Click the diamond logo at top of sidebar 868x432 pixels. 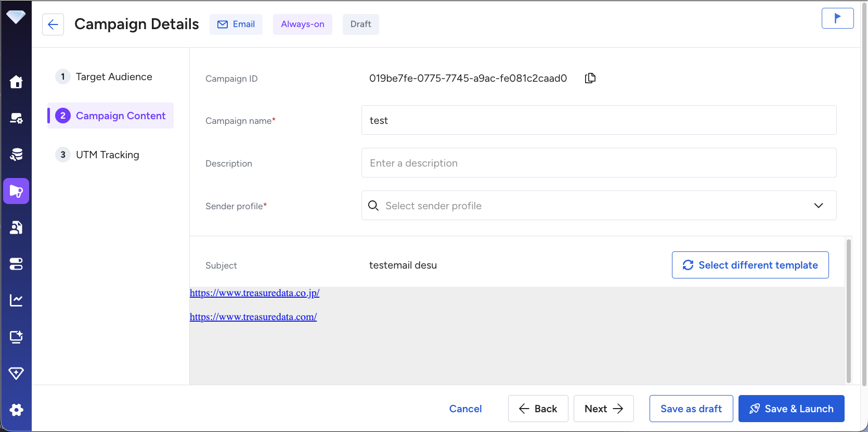[16, 17]
